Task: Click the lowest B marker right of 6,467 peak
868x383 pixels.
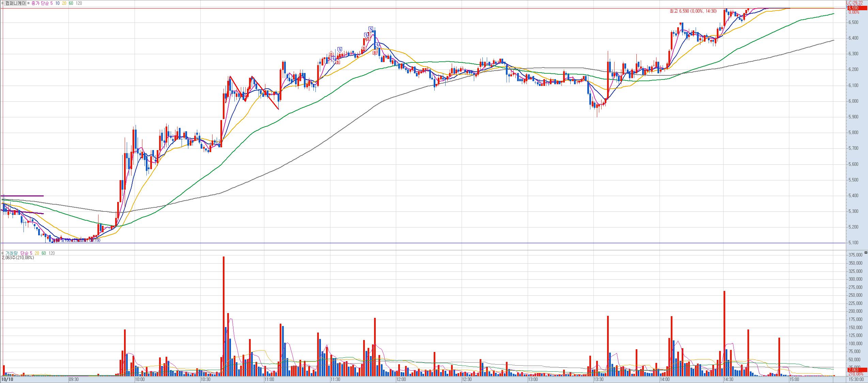Action: 374,52
